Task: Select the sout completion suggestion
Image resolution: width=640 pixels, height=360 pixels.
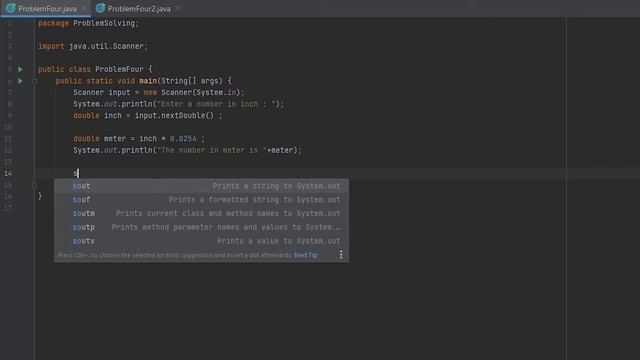Action: click(201, 186)
